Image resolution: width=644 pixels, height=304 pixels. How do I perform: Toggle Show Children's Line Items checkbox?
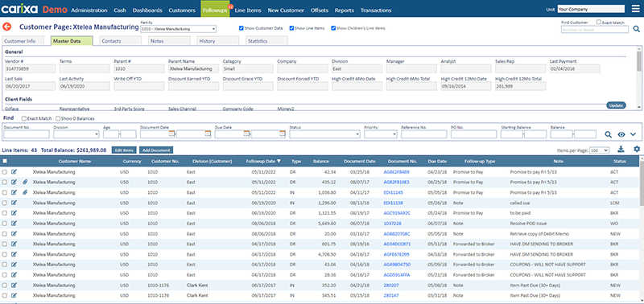333,28
